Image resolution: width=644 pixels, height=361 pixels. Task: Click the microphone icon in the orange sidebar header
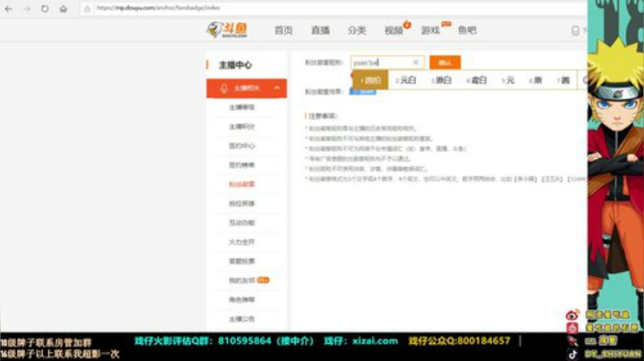point(224,88)
